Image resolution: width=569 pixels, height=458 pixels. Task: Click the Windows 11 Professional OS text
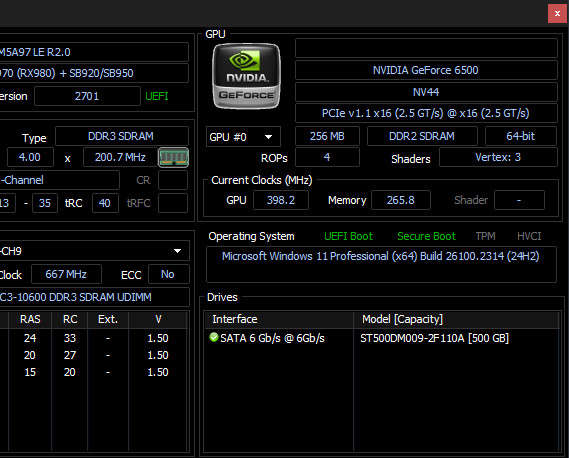381,256
